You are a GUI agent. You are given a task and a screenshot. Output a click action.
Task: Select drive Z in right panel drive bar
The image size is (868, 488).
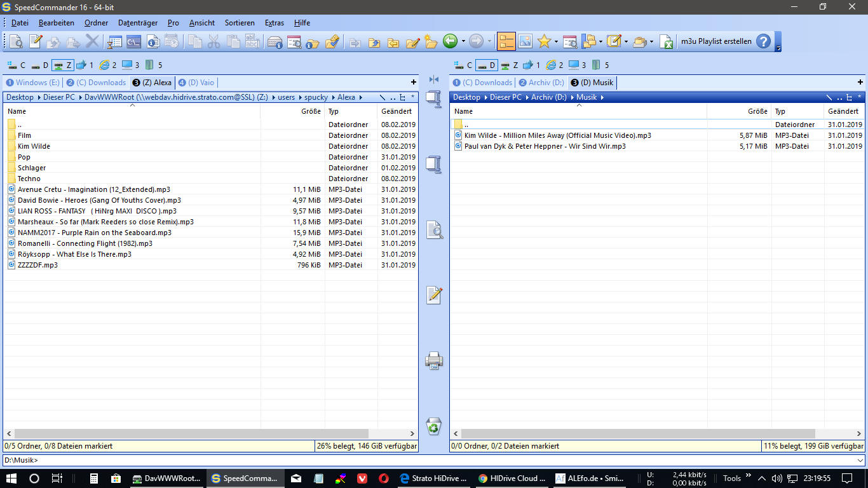point(510,65)
